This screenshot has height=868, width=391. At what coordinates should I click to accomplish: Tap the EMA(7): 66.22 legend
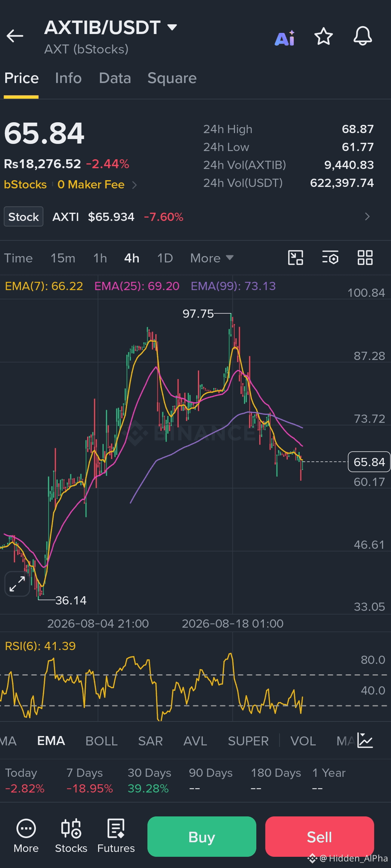pyautogui.click(x=44, y=286)
